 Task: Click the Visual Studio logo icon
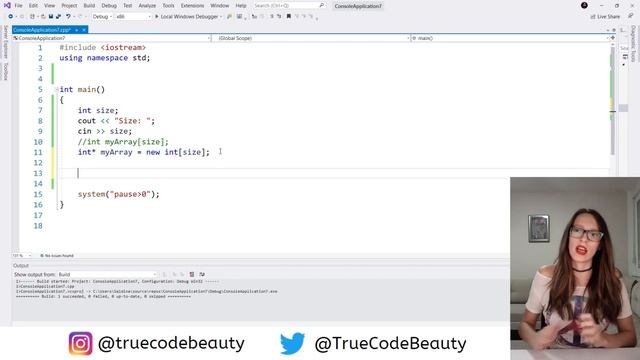pos(7,5)
